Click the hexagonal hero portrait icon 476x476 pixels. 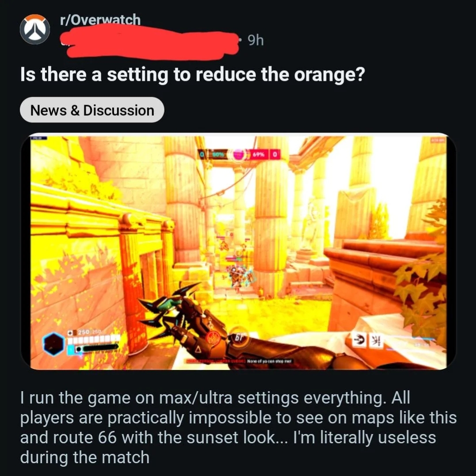click(x=53, y=344)
